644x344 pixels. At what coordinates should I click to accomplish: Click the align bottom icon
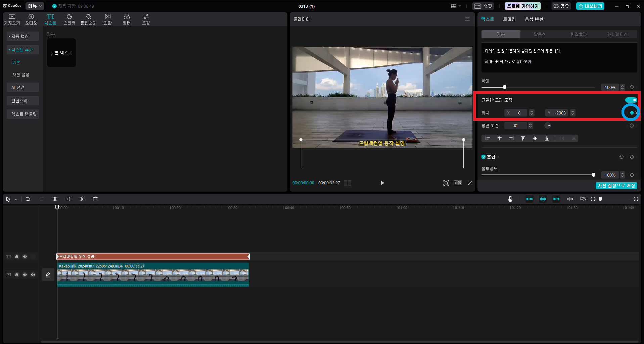[x=547, y=138]
